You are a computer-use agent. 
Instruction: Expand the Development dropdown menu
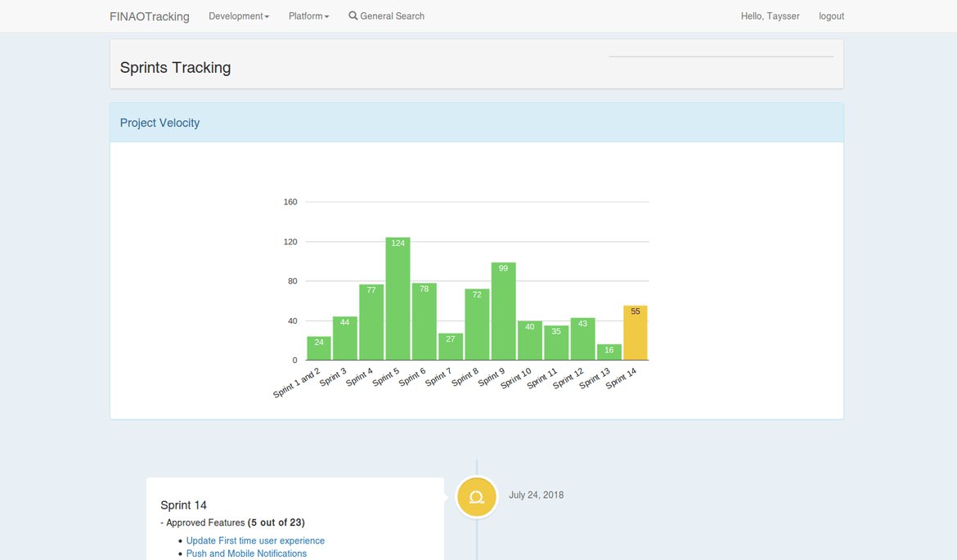coord(239,16)
